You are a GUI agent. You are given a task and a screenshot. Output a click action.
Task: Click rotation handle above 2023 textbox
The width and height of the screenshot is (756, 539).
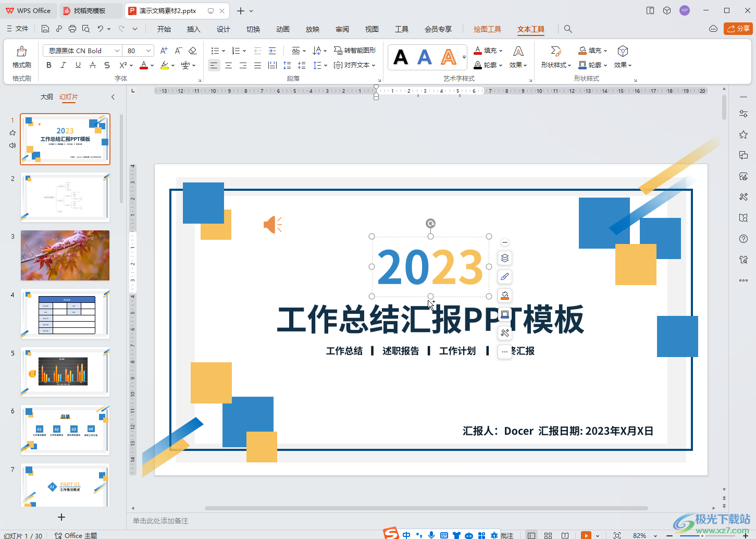430,224
